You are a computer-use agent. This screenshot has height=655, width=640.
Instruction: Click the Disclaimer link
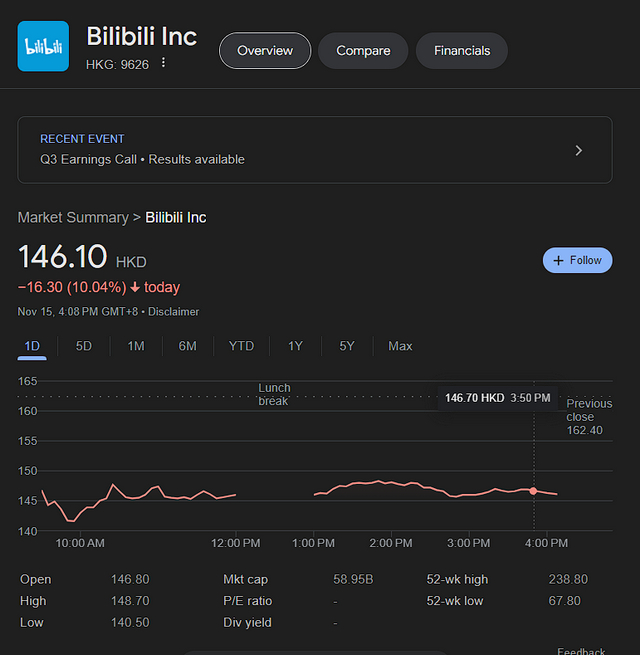pos(176,311)
